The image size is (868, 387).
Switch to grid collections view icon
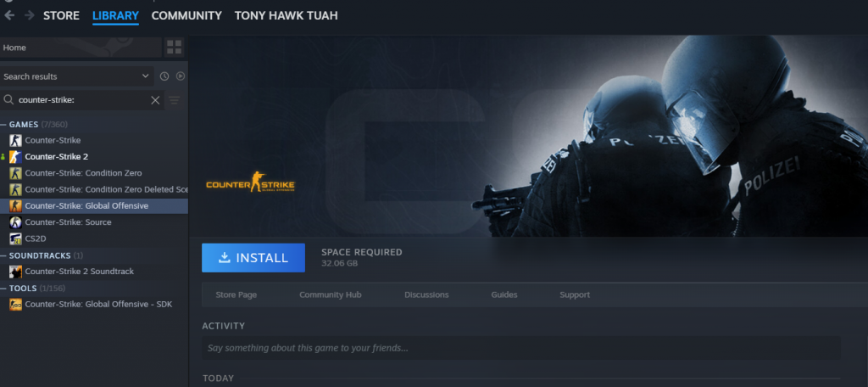174,47
